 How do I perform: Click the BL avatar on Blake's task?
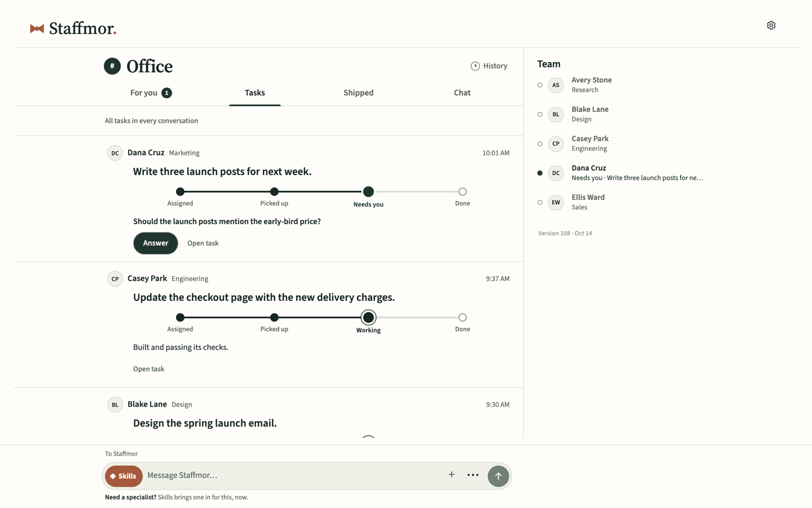pos(115,405)
